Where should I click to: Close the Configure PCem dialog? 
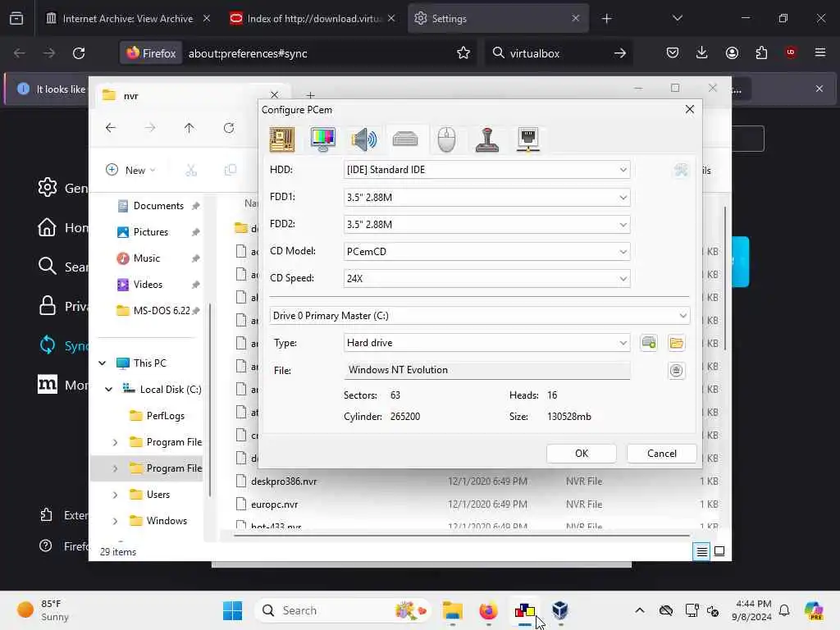(689, 109)
